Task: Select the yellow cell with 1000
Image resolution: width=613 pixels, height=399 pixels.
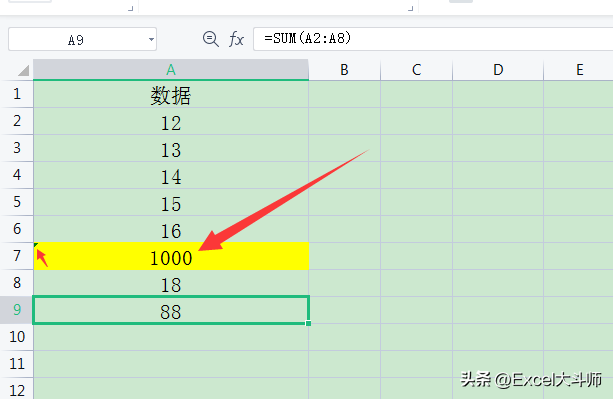Action: [x=171, y=256]
